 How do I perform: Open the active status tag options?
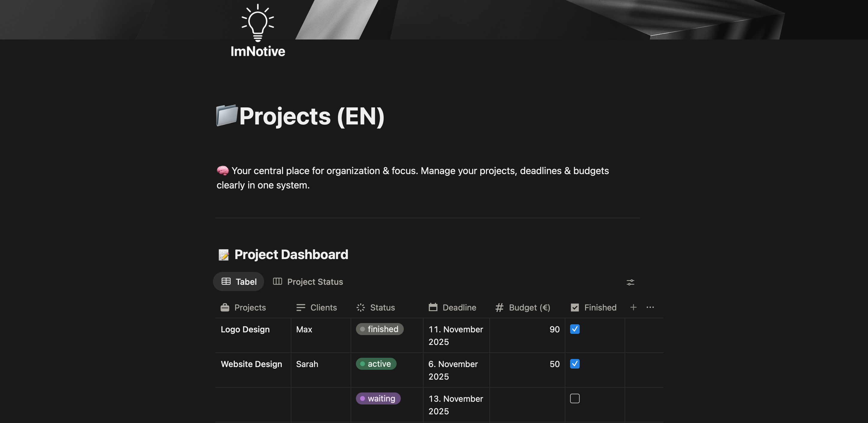coord(376,364)
